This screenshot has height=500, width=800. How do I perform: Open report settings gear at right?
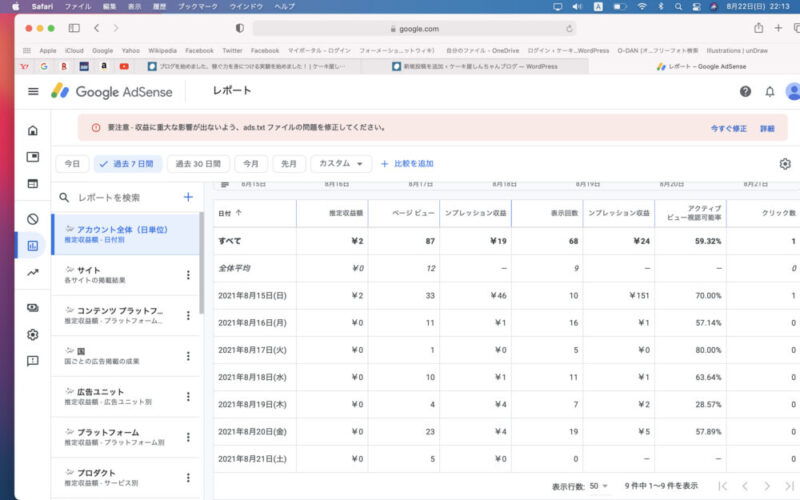(785, 164)
